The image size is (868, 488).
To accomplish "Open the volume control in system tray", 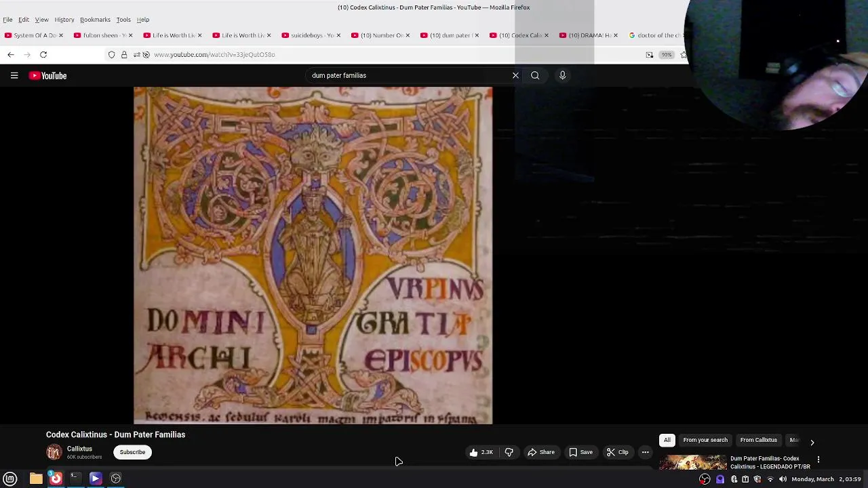I will coord(783,479).
